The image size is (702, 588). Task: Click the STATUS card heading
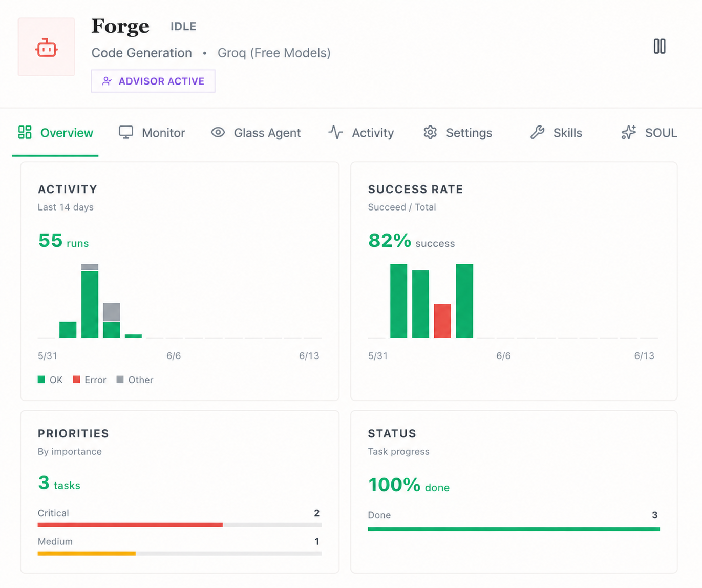pyautogui.click(x=392, y=433)
